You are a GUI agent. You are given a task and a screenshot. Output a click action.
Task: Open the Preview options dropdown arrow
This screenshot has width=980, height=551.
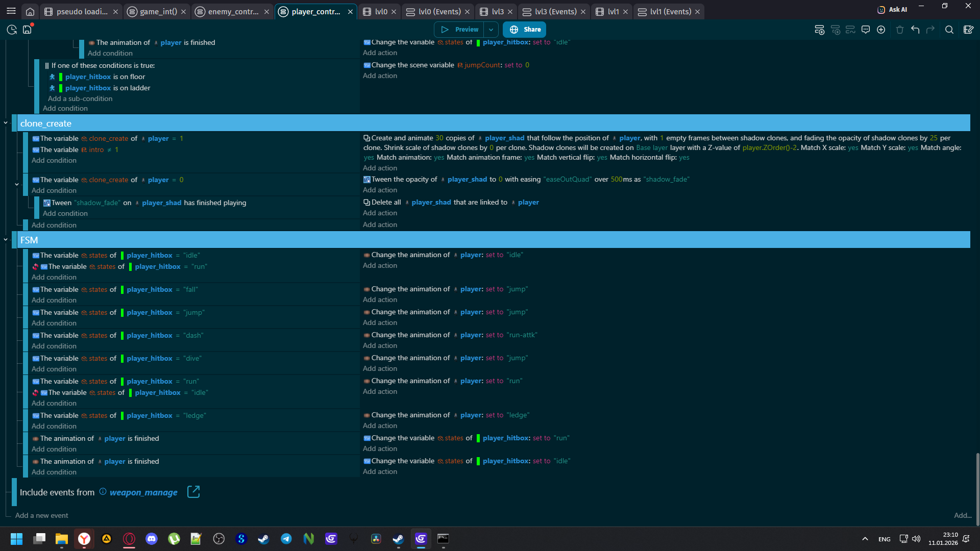pos(491,30)
